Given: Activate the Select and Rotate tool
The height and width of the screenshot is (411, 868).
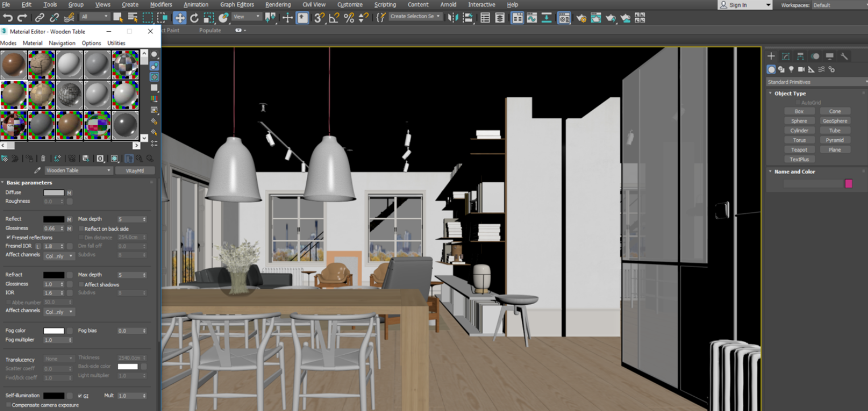Looking at the screenshot, I should pos(193,18).
